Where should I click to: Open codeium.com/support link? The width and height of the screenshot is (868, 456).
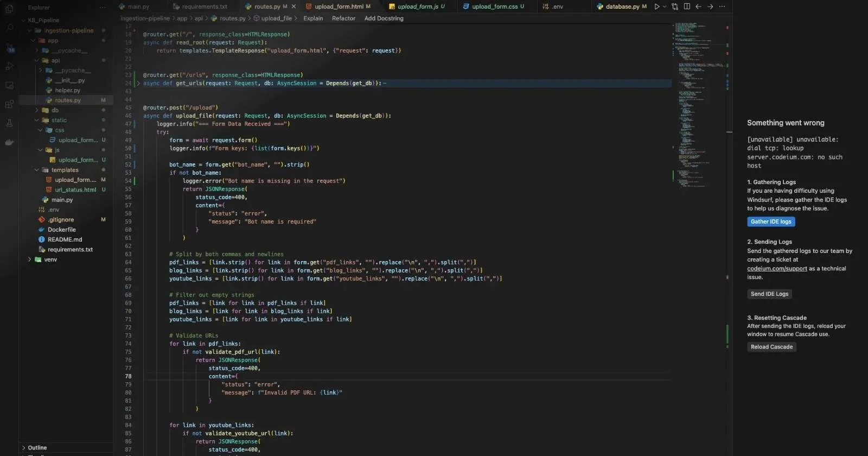(777, 269)
